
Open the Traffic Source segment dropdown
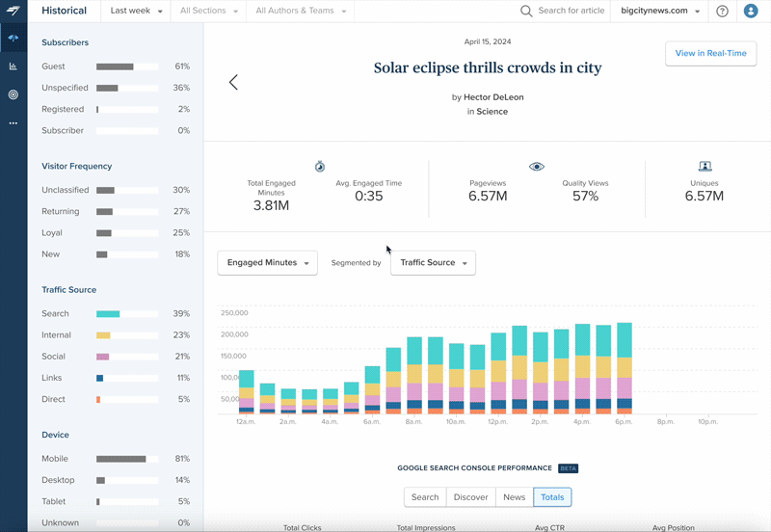click(x=433, y=263)
